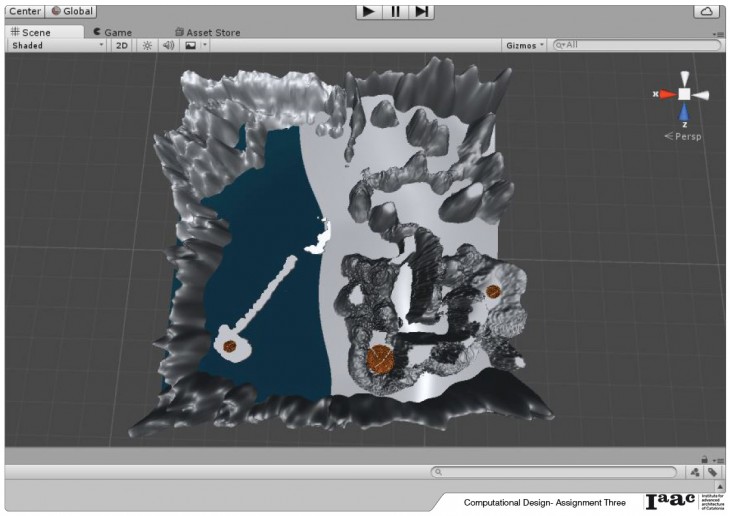Click the blue Z axis cone
Image resolution: width=730 pixels, height=516 pixels.
coord(684,113)
